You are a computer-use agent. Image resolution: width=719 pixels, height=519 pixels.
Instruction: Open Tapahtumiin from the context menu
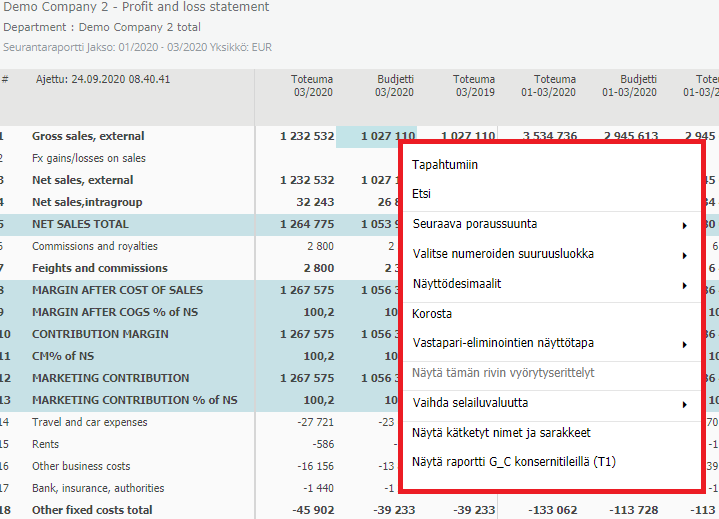click(445, 165)
